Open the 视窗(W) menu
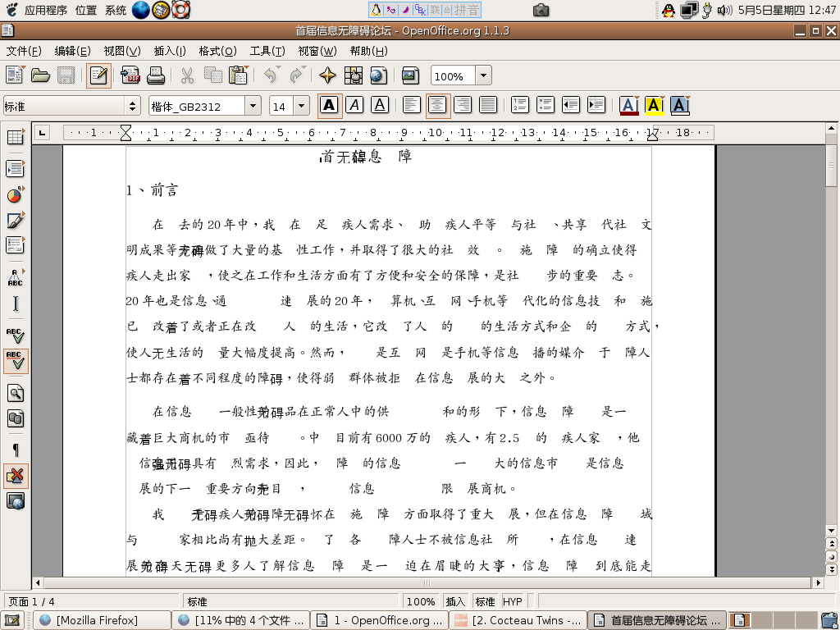 317,51
